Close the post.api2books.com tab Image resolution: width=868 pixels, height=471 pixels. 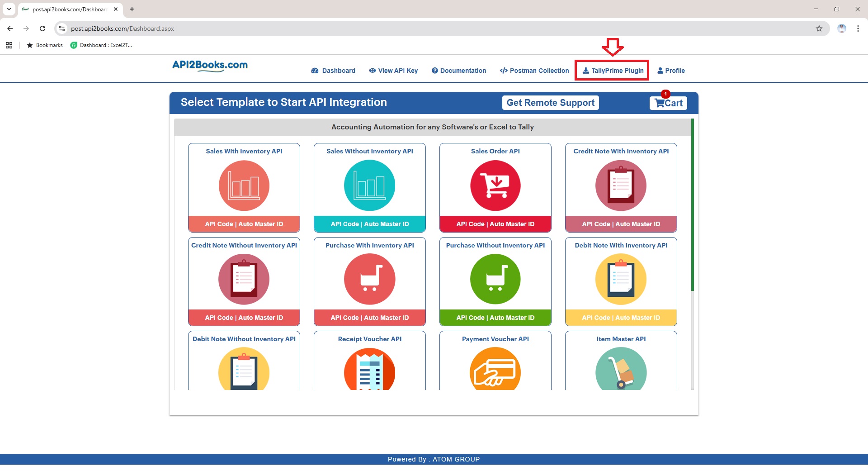point(116,9)
